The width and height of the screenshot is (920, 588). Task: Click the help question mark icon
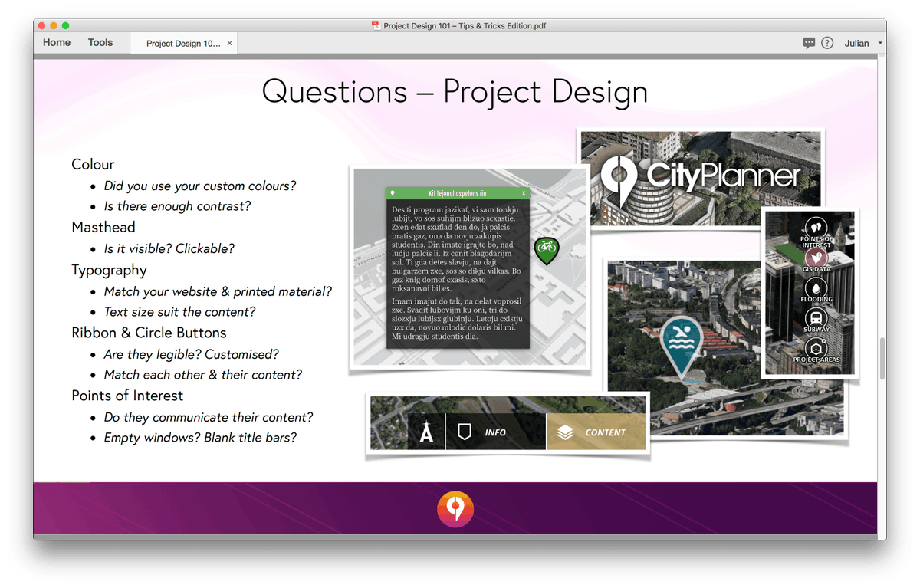827,43
